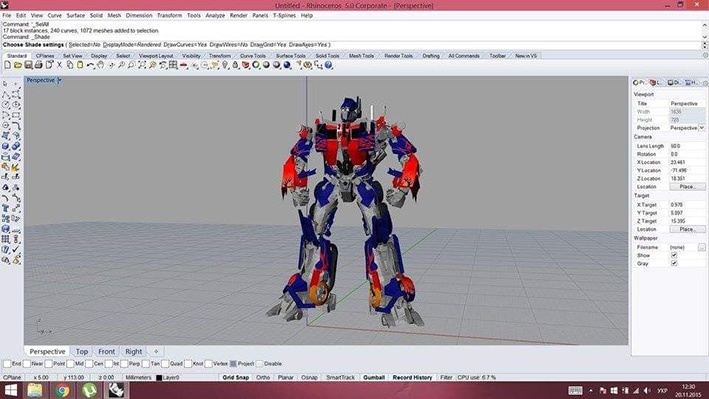Open the Surface menu
The image size is (709, 399).
[76, 15]
